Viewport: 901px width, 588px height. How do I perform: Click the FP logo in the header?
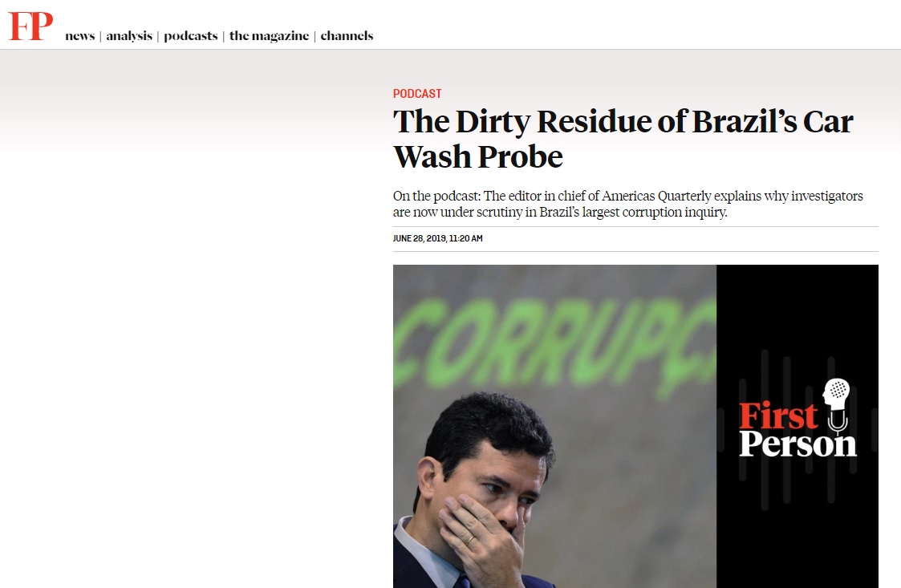tap(30, 26)
